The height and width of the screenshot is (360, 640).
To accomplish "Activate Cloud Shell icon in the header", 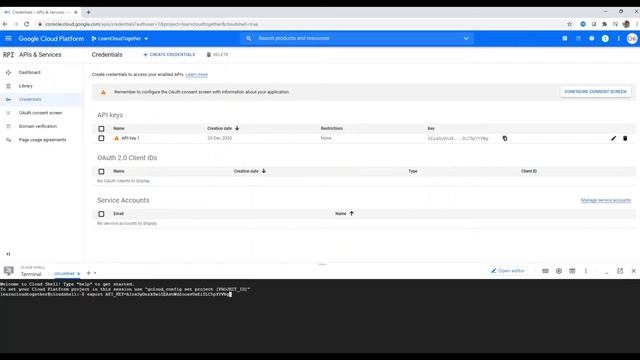I will 578,38.
